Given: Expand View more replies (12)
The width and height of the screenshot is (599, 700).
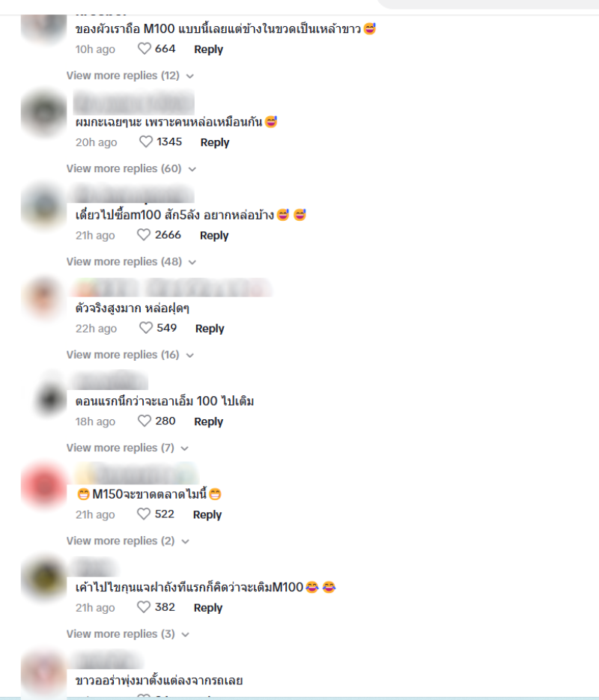Looking at the screenshot, I should tap(130, 76).
